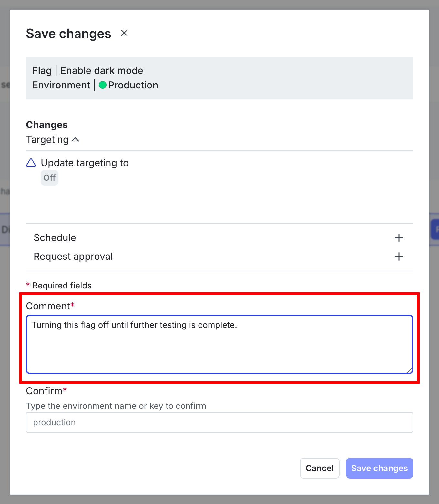Image resolution: width=439 pixels, height=504 pixels.
Task: Cancel the pending flag change
Action: click(319, 468)
